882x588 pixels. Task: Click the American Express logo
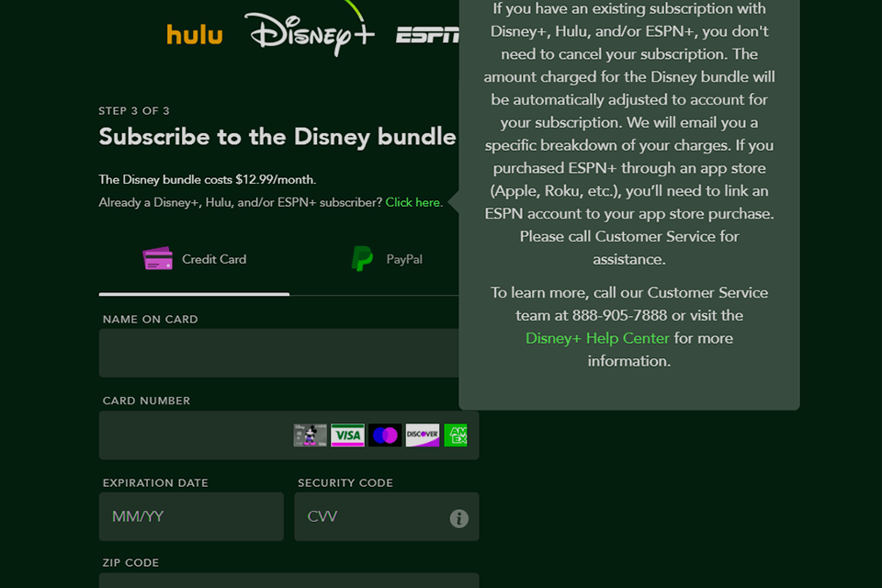click(x=456, y=435)
